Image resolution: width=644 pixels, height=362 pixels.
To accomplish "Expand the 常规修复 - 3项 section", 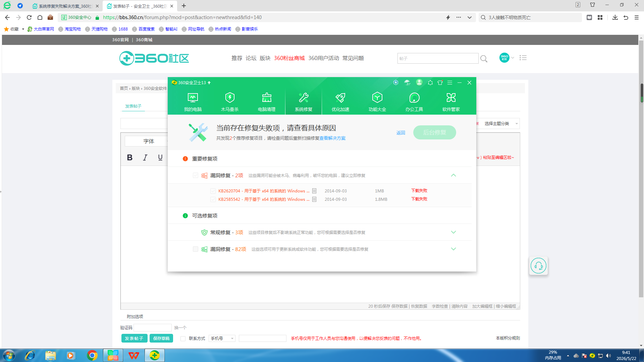I will pyautogui.click(x=453, y=232).
